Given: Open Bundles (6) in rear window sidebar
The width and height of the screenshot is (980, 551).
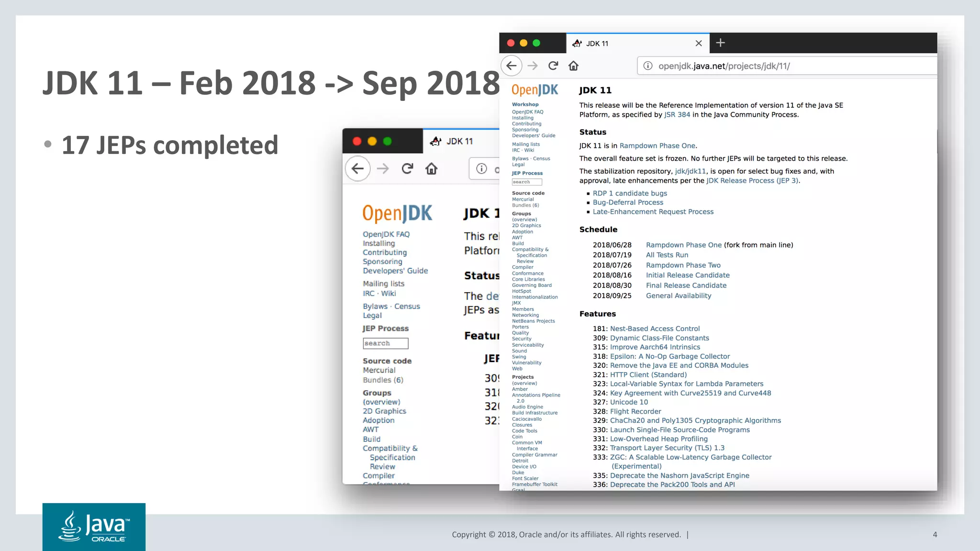Looking at the screenshot, I should tap(383, 380).
